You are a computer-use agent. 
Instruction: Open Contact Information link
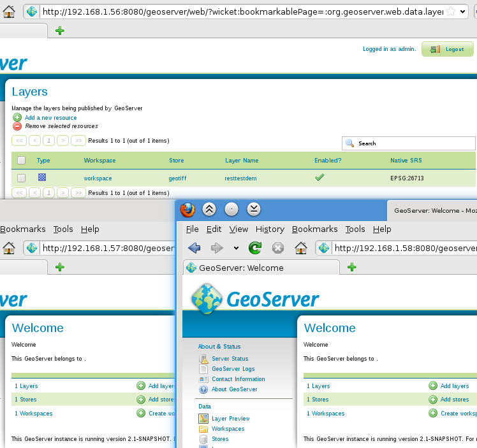pos(238,379)
